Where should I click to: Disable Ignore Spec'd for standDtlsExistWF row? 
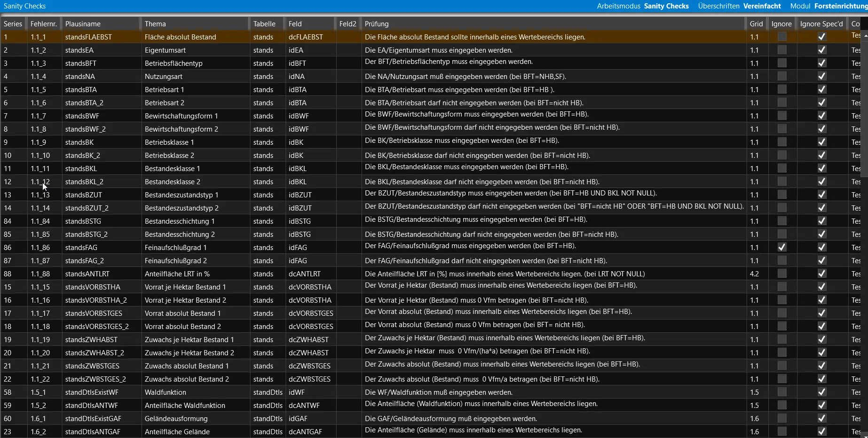[x=821, y=392]
